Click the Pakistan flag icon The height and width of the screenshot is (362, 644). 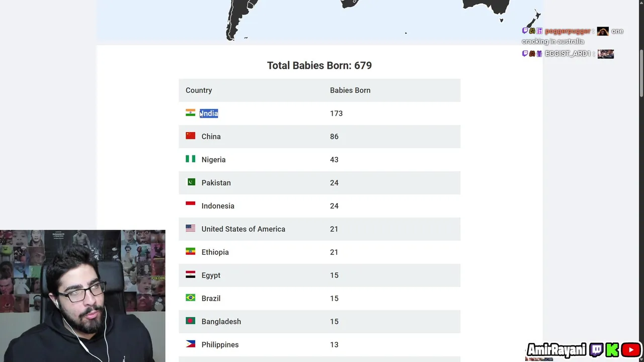point(190,183)
